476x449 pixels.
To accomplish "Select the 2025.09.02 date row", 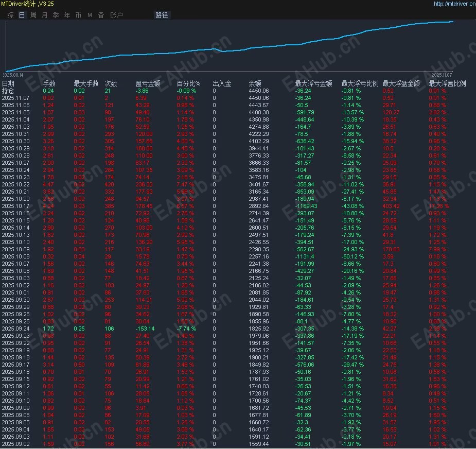I will 224,444.
